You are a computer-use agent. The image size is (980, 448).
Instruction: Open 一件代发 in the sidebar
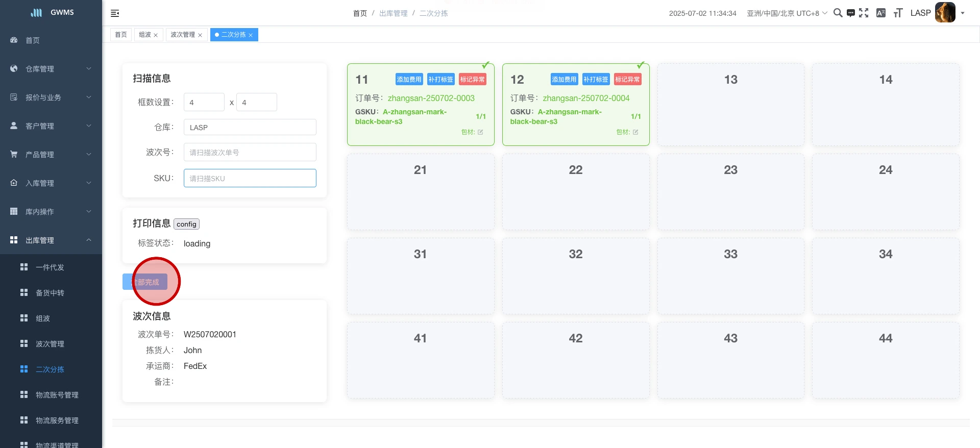(x=50, y=267)
